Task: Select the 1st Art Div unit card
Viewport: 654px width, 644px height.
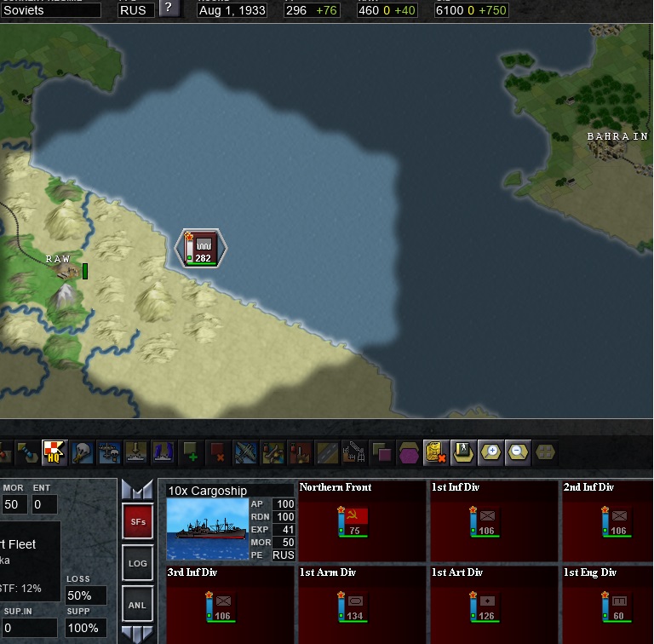Action: click(x=494, y=605)
